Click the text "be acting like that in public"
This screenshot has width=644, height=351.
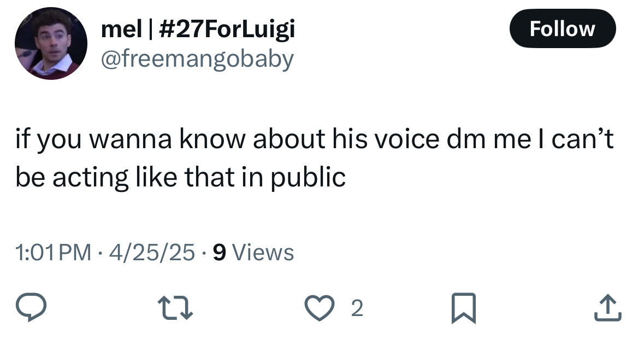180,178
